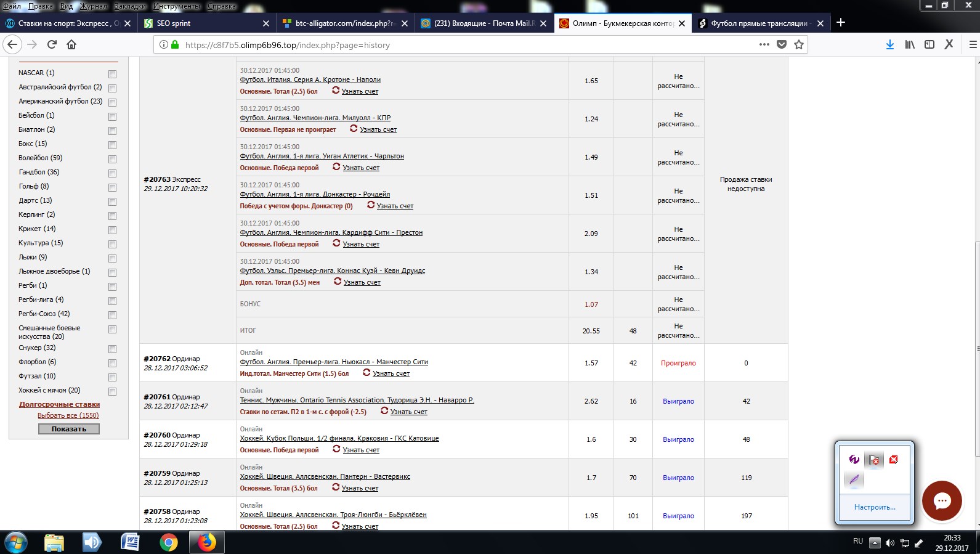Viewport: 980px width, 554px height.
Task: View site security lock information
Action: pyautogui.click(x=175, y=44)
